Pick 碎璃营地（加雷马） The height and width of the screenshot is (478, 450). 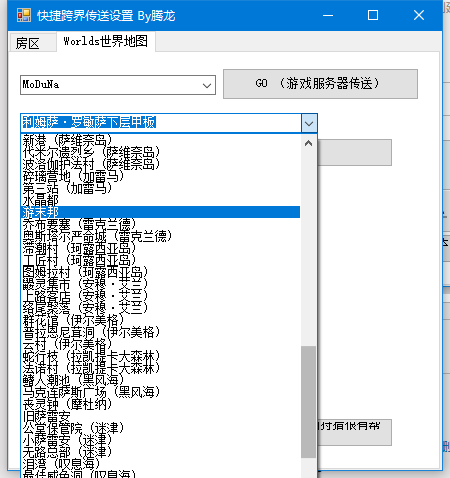[x=160, y=176]
